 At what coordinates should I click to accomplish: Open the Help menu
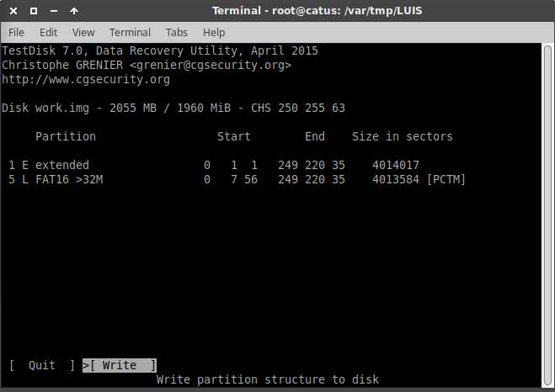click(214, 32)
